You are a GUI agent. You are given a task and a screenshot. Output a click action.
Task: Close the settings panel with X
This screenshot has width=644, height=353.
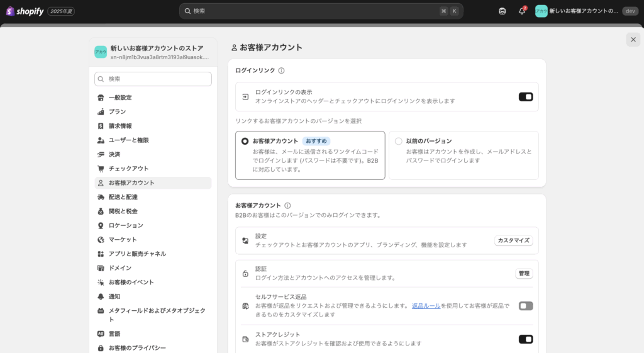(x=633, y=40)
